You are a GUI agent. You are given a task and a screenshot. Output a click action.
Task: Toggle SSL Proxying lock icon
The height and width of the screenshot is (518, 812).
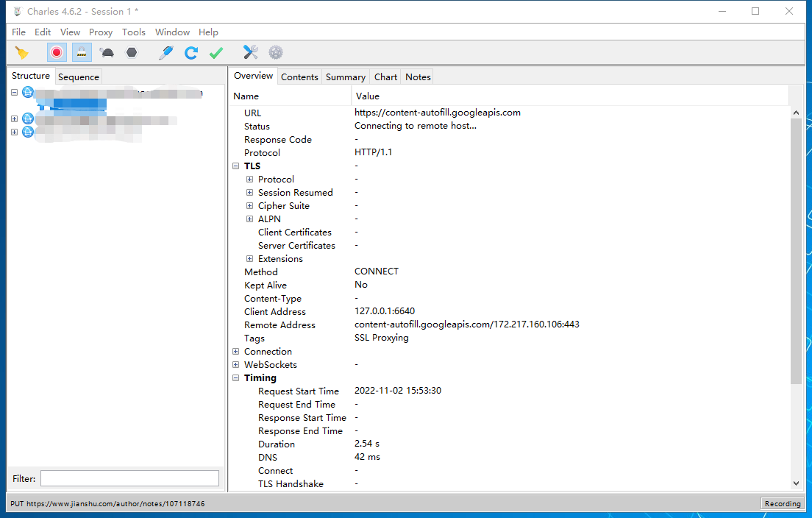[82, 52]
